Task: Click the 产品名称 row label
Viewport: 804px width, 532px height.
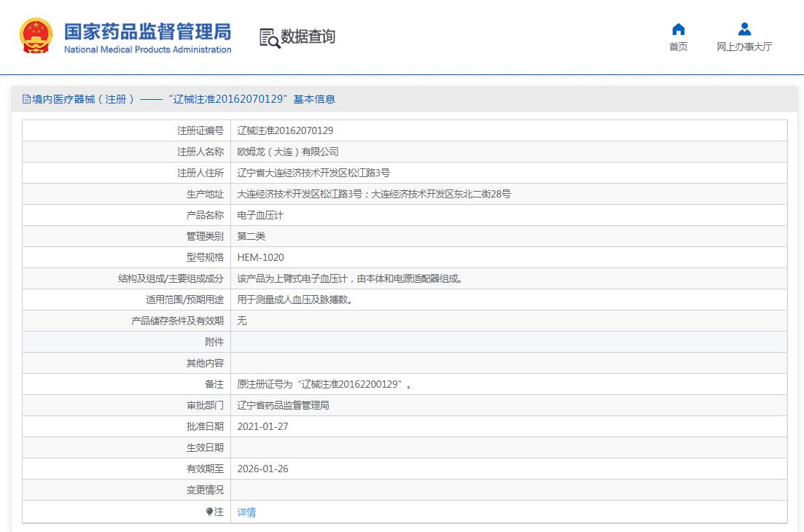Action: coord(205,215)
